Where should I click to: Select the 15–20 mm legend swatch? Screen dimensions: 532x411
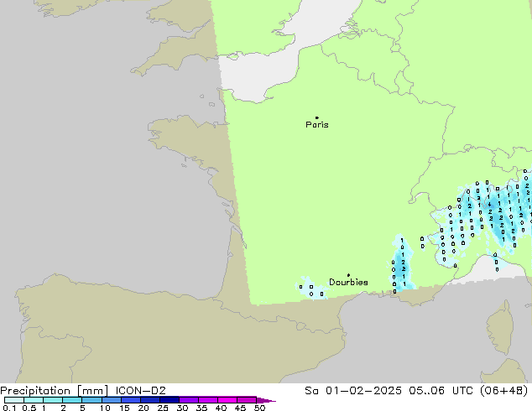point(131,400)
